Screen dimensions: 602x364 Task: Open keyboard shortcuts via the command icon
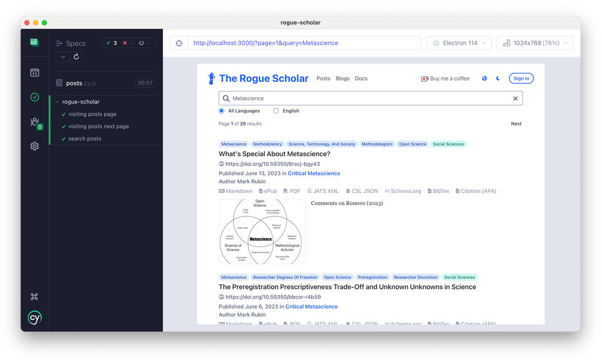34,296
